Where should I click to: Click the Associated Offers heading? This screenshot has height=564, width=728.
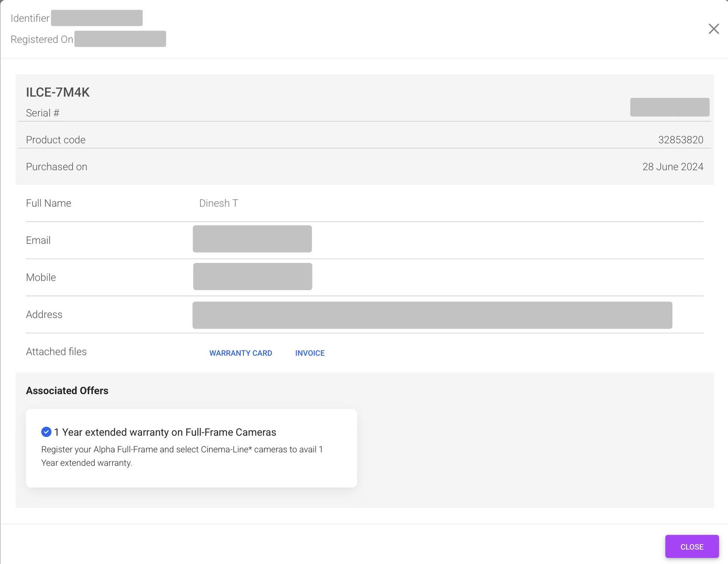[67, 391]
